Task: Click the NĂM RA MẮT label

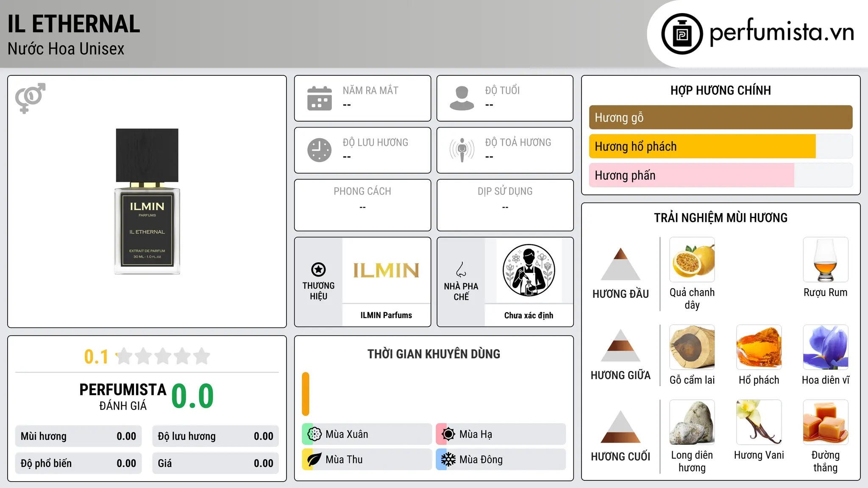Action: tap(370, 90)
